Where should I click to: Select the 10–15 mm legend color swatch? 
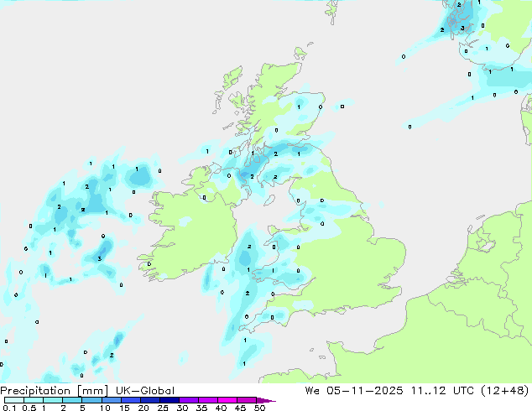tap(111, 400)
